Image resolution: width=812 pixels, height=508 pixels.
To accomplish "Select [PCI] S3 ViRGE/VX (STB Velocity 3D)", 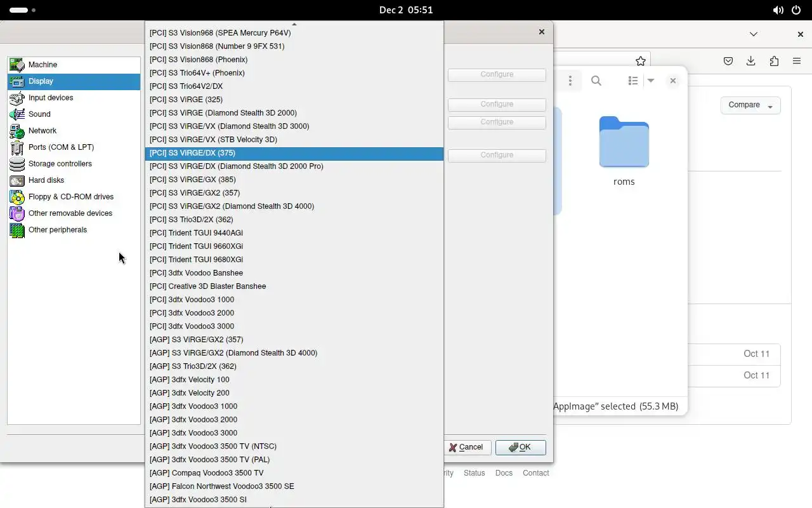I will click(294, 140).
